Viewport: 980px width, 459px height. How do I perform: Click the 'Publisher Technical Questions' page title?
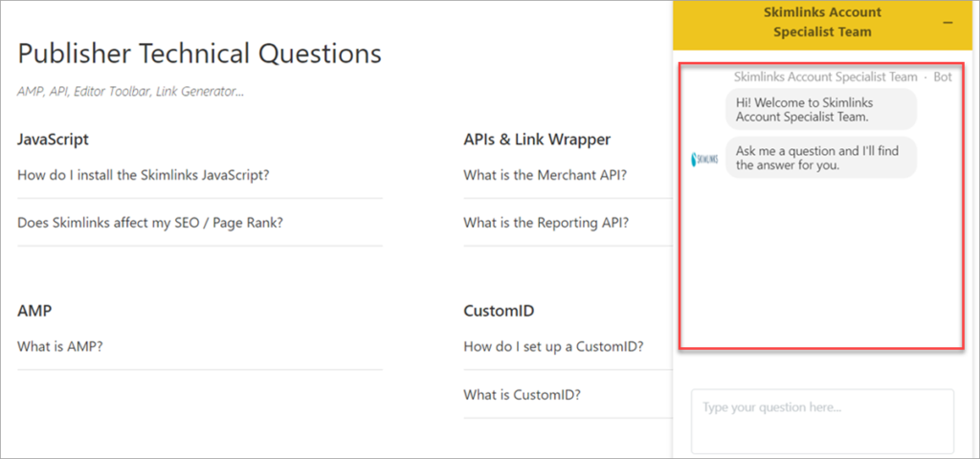click(199, 54)
